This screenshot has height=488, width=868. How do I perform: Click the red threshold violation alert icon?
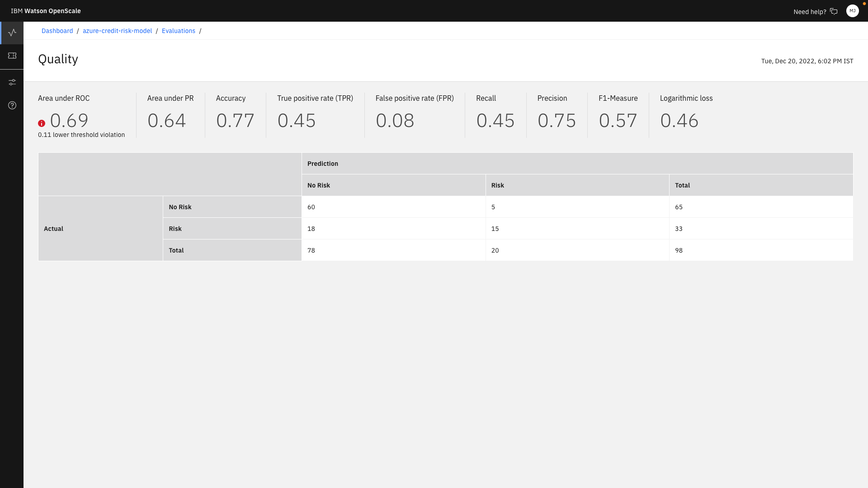click(x=42, y=123)
